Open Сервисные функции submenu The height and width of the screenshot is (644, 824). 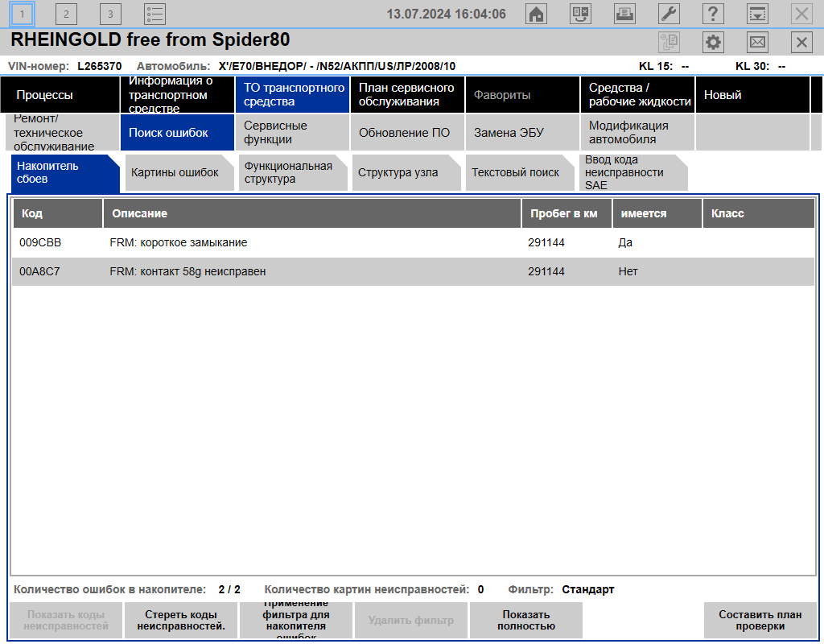click(293, 133)
